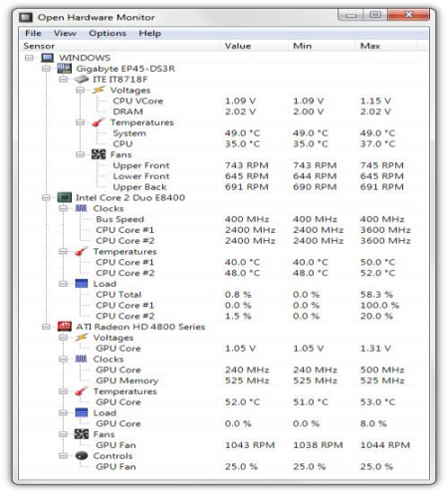The width and height of the screenshot is (448, 493).
Task: Click the Gigabyte EP45-DS3R motherboard icon
Action: coord(65,69)
